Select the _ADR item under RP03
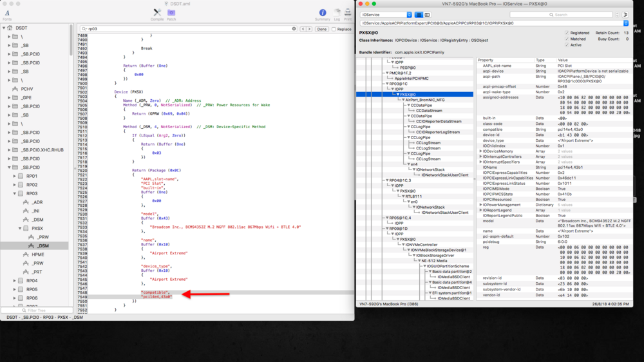644x362 pixels. point(33,202)
